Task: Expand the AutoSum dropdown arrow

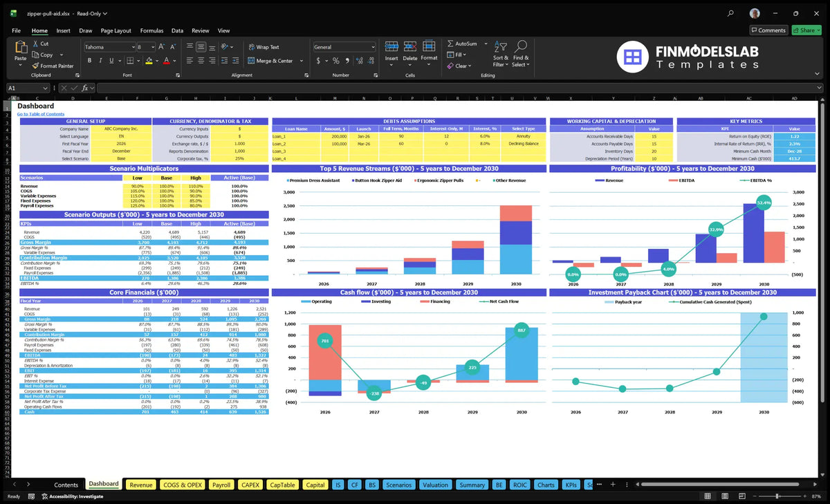Action: pos(486,44)
